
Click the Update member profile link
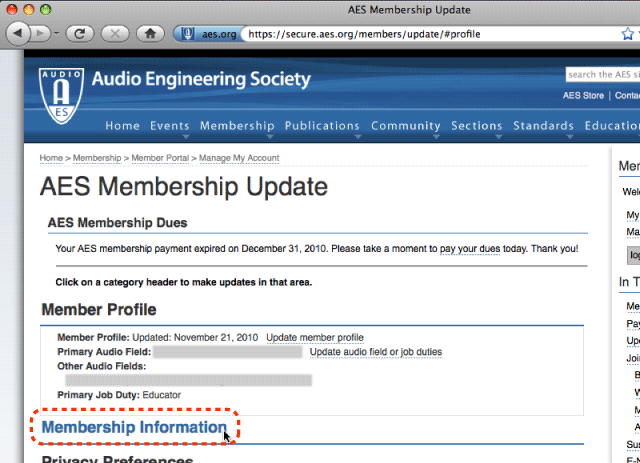pos(315,338)
